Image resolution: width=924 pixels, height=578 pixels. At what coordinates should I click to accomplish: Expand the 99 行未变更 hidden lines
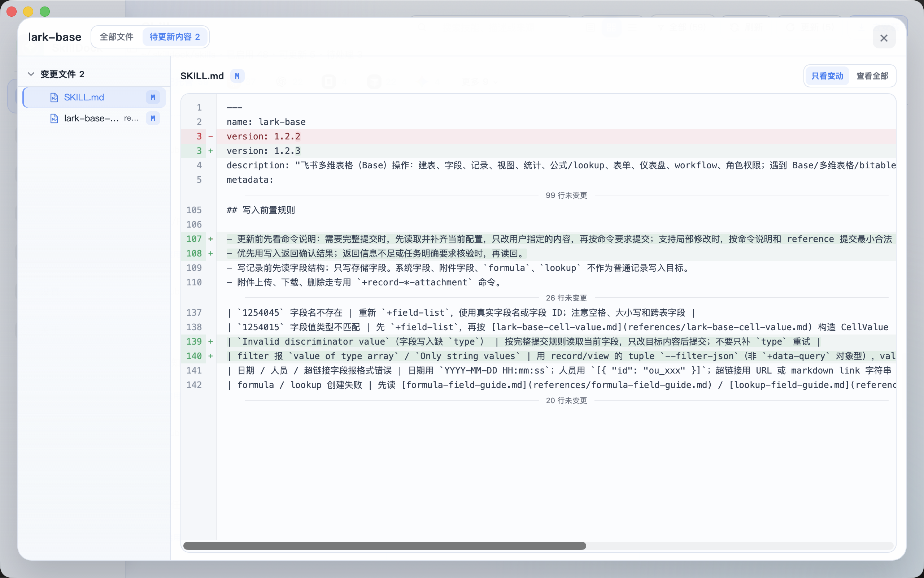(x=566, y=195)
